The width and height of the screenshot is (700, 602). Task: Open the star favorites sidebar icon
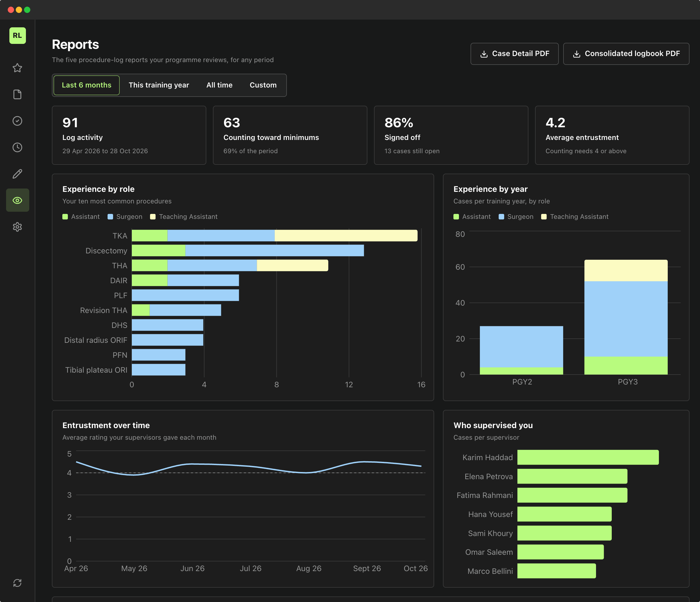pos(18,68)
